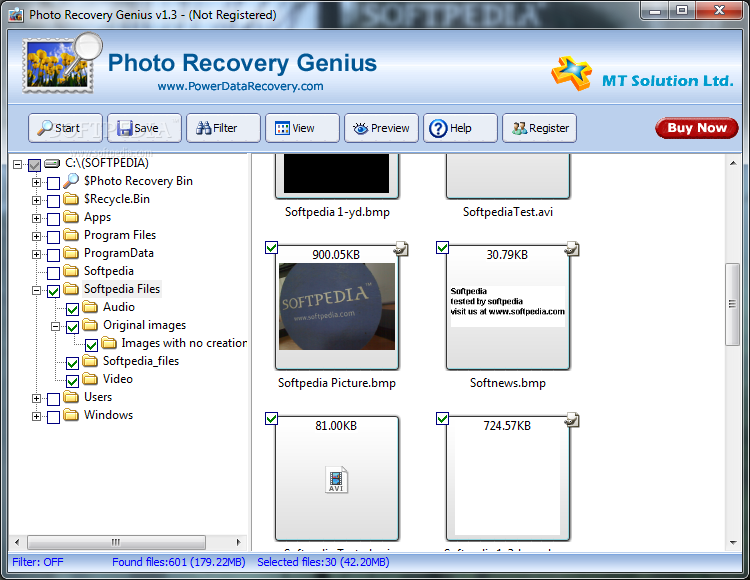The image size is (750, 580).
Task: Expand the Windows folder node
Action: tap(36, 416)
